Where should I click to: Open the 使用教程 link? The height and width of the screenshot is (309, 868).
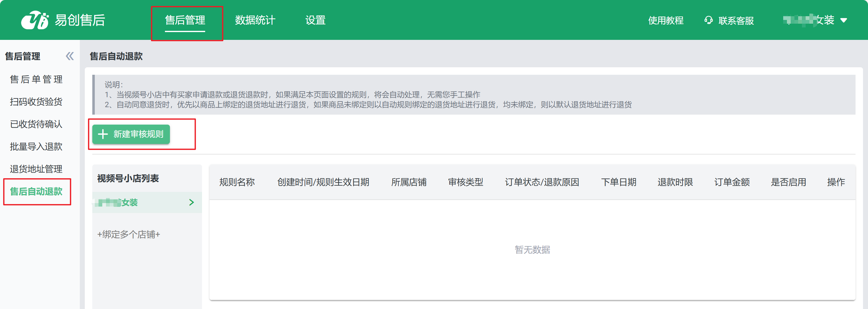(665, 21)
